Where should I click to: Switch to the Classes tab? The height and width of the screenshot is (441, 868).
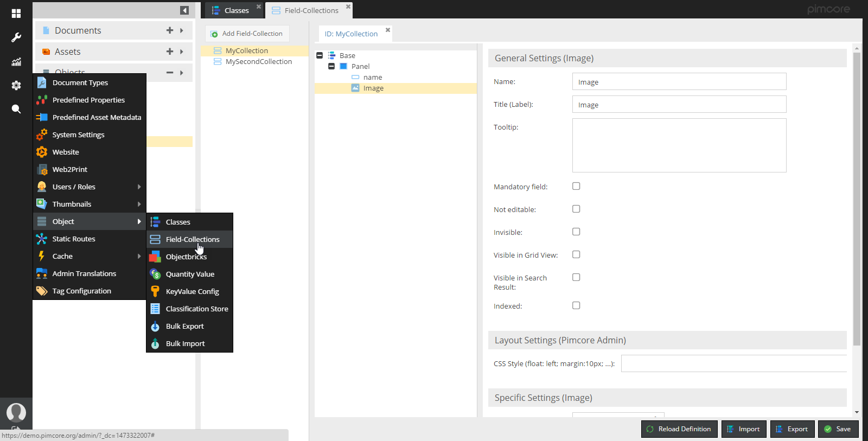click(231, 10)
